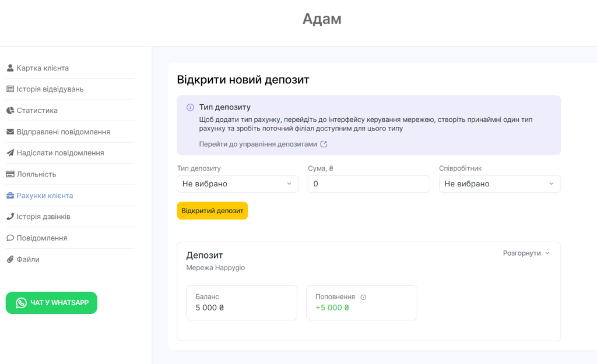The width and height of the screenshot is (597, 364).
Task: Click the list icon beside Історія відвідувань
Action: coord(10,89)
